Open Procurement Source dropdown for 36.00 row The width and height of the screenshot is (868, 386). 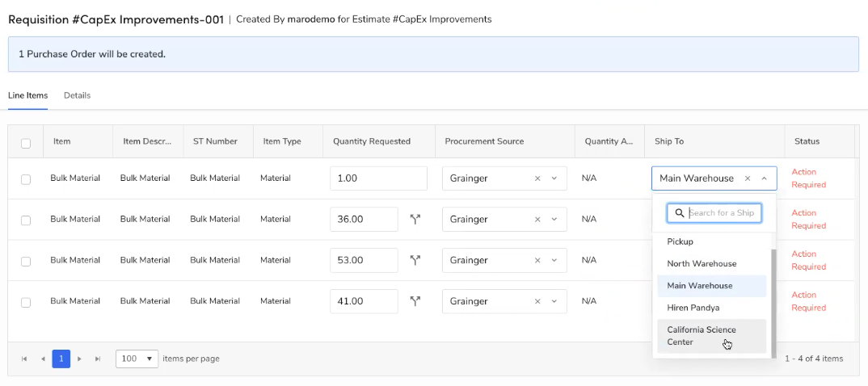point(554,220)
